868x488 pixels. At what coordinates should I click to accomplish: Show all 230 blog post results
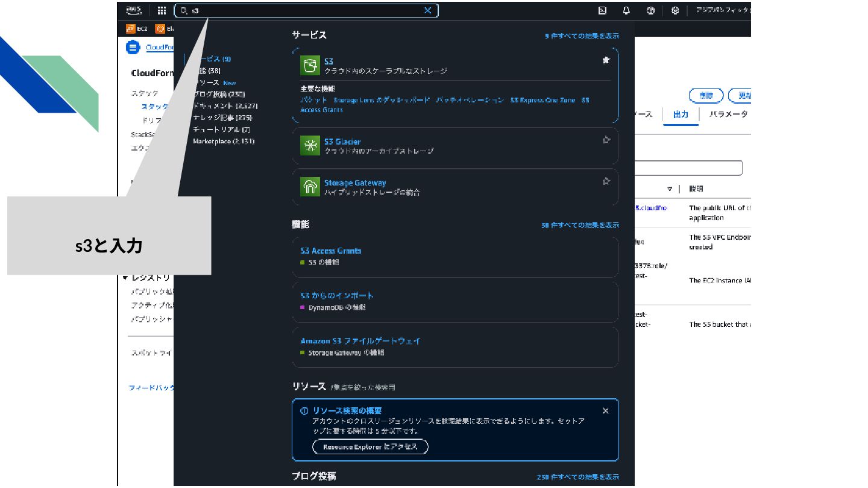pyautogui.click(x=577, y=477)
